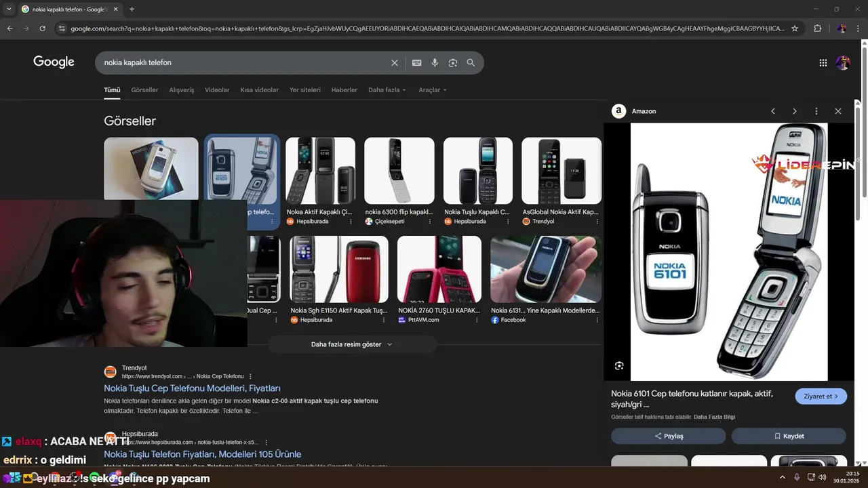Click the magnifier search button
The height and width of the screenshot is (488, 868).
471,62
